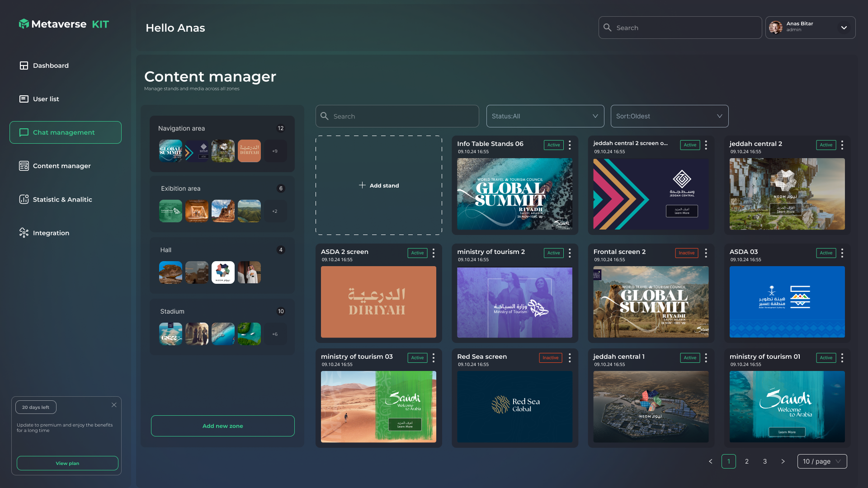Click the View plan button
The image size is (868, 488).
click(x=67, y=463)
